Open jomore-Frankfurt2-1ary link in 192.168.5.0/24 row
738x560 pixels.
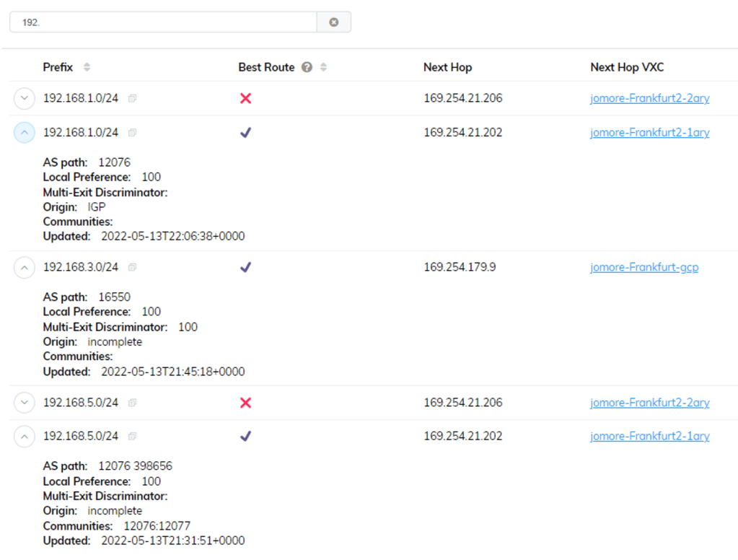[x=649, y=437]
